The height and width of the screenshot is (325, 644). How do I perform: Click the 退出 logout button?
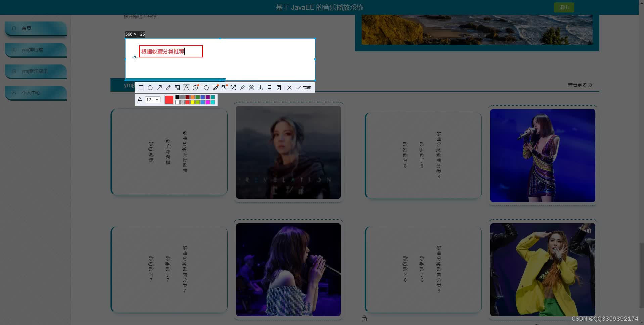point(564,7)
